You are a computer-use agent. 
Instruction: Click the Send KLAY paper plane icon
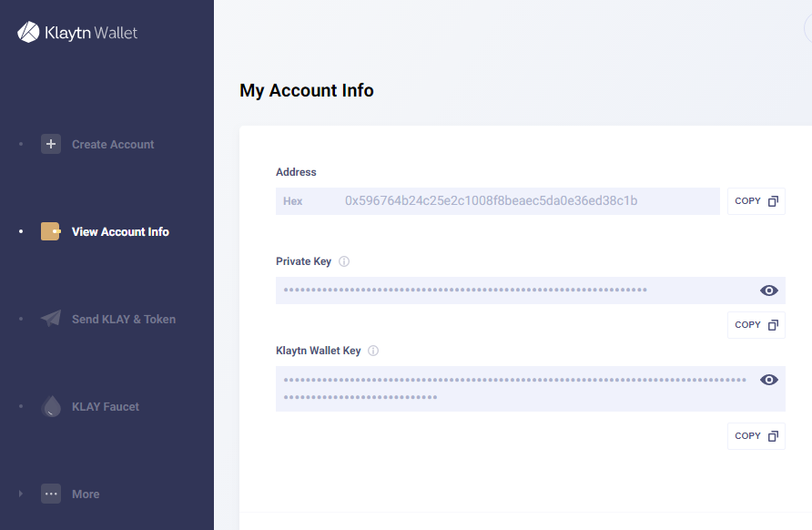coord(51,319)
